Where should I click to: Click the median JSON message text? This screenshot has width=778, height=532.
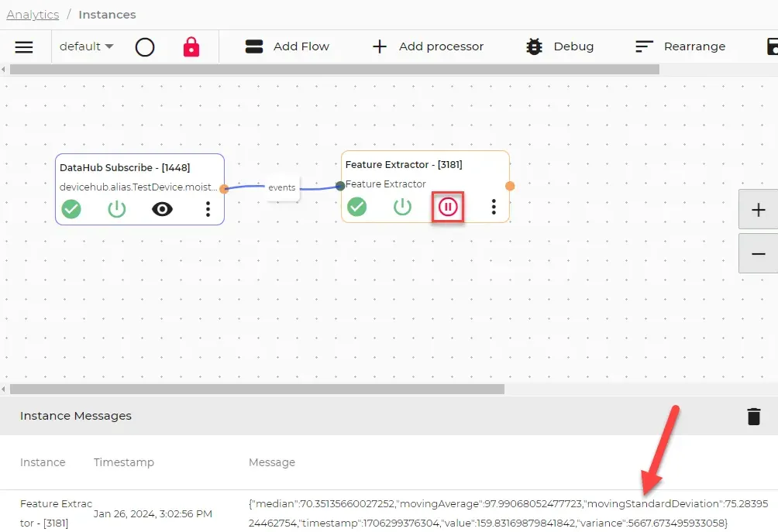508,513
